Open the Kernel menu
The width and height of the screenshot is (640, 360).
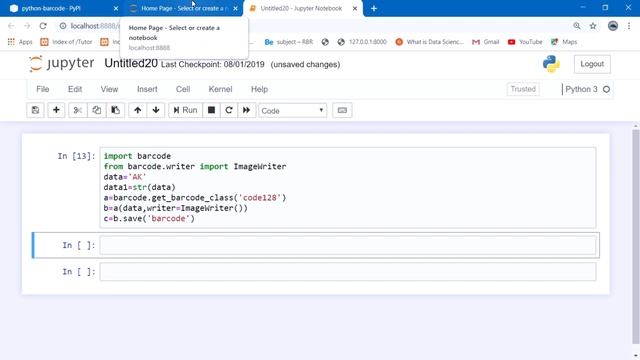[x=220, y=89]
